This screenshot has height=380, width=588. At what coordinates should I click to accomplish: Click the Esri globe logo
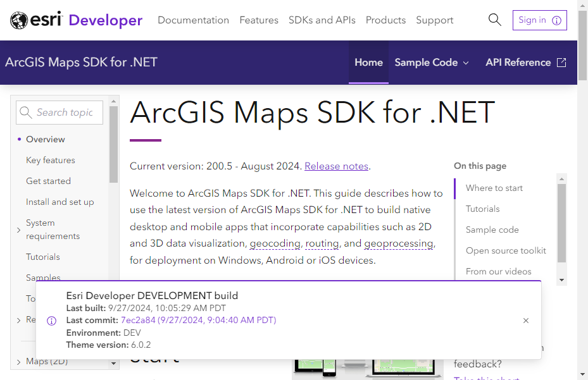(19, 20)
